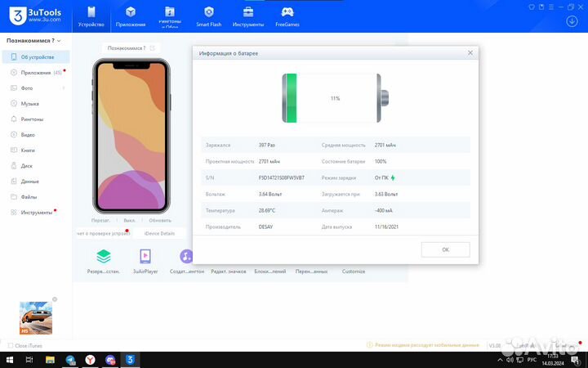
Task: Click the 28.69°C temperature value
Action: pos(266,210)
